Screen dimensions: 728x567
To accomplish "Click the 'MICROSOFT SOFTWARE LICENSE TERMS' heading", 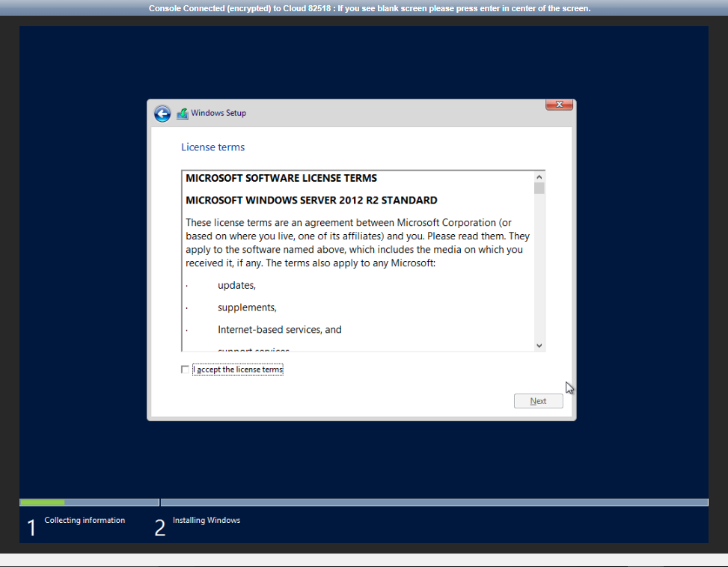I will pos(281,178).
